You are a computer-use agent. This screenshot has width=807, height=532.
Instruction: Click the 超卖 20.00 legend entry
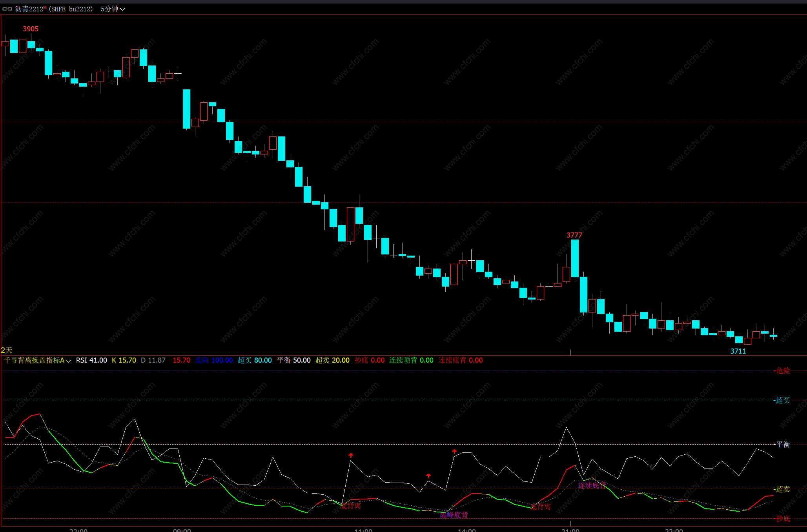pos(332,360)
